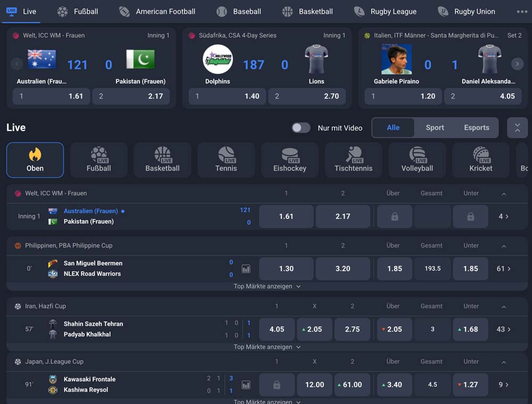Expand Top Märkte anzeigen for PBA match
The image size is (532, 404).
tap(267, 286)
